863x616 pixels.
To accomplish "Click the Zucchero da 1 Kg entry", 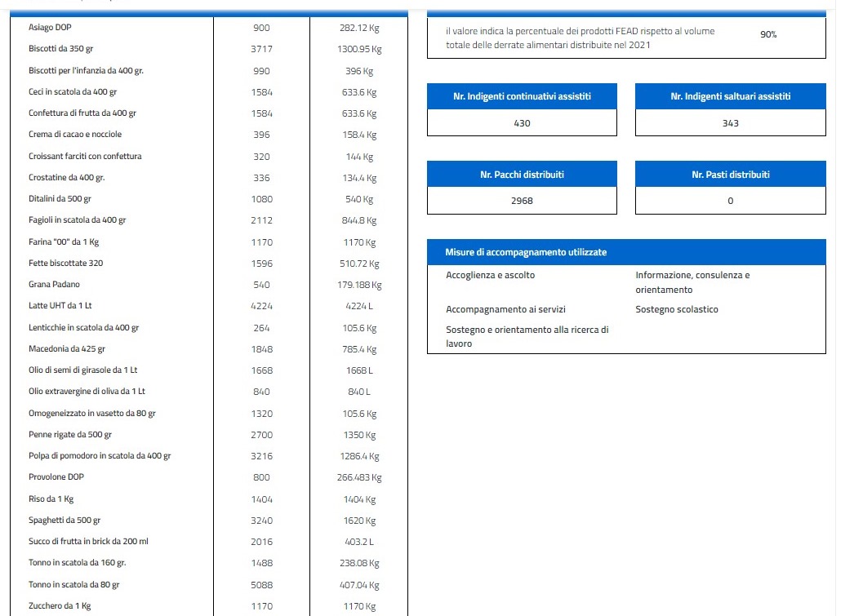I will (x=60, y=606).
